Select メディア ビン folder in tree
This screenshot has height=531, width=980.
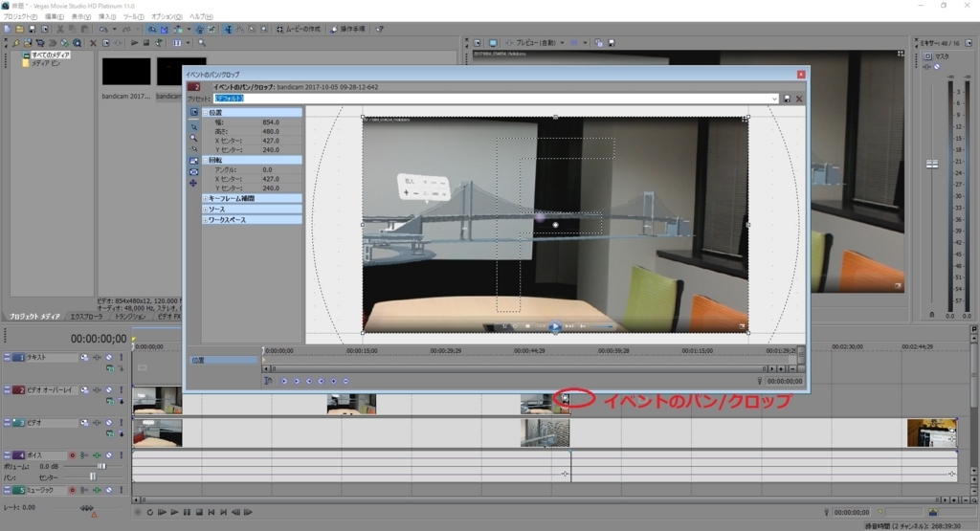tap(46, 63)
